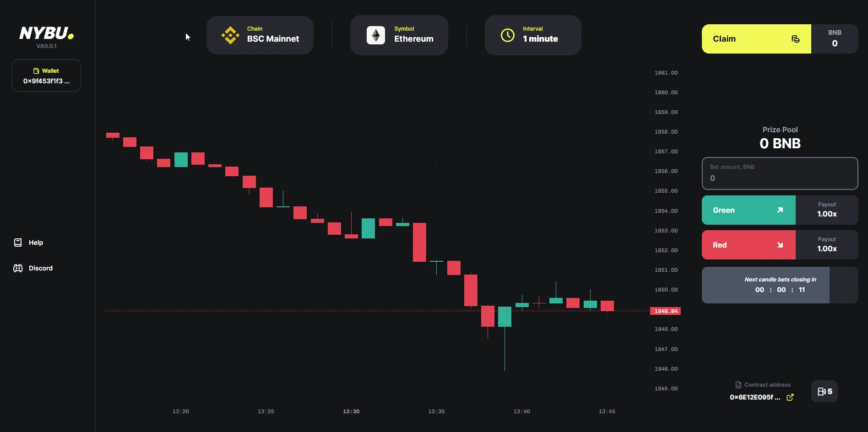868x432 pixels.
Task: Bet on the Green candle
Action: [749, 210]
